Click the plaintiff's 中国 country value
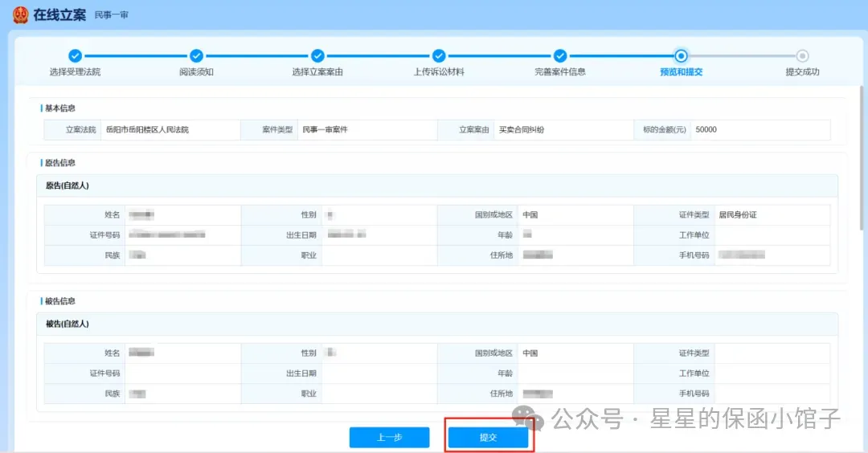 [530, 215]
